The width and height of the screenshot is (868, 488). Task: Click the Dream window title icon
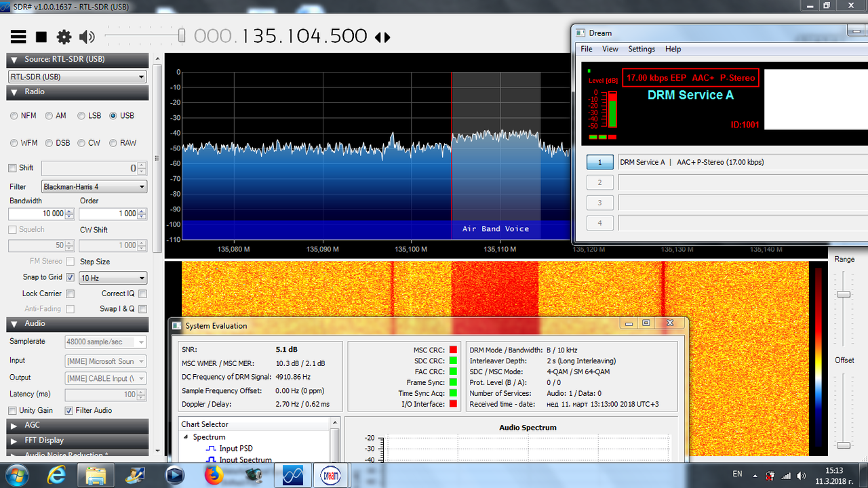point(580,33)
